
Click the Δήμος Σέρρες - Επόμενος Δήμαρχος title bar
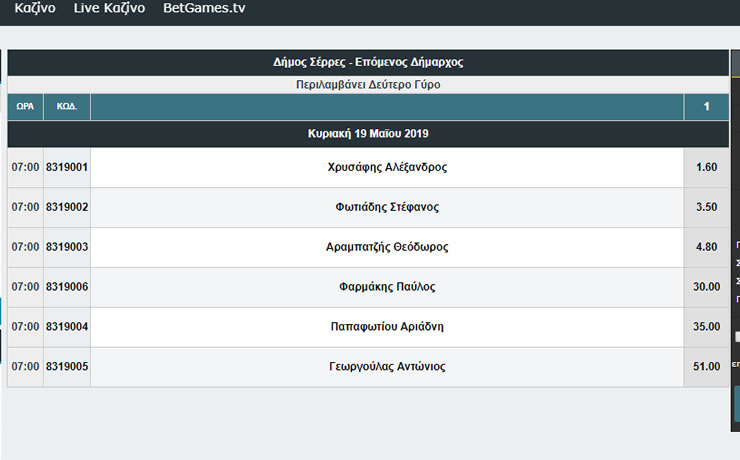[367, 62]
